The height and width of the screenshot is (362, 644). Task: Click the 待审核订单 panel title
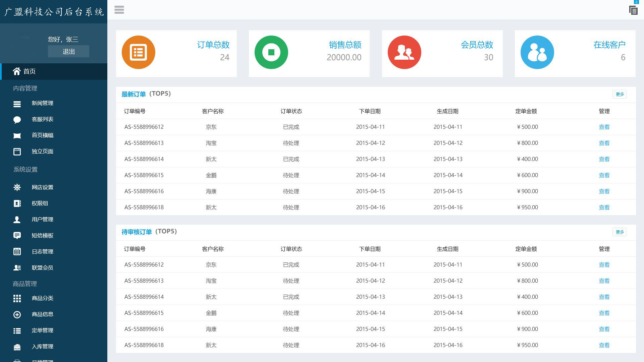click(x=137, y=232)
